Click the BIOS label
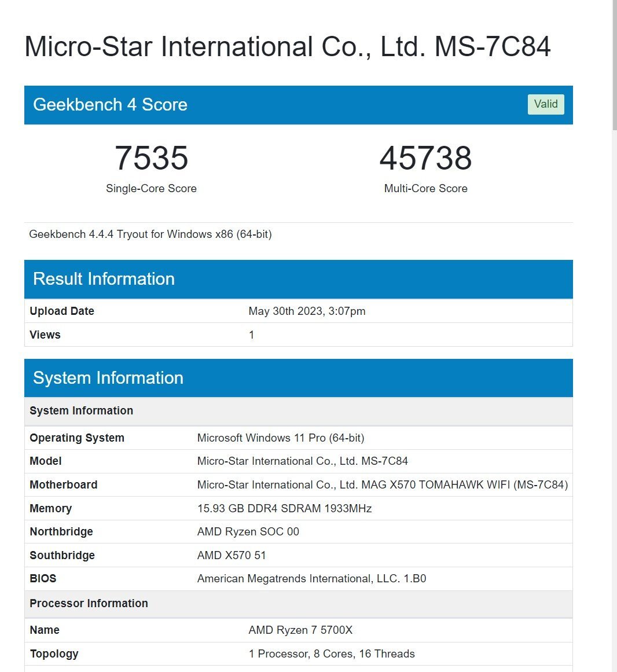The width and height of the screenshot is (617, 672). (x=43, y=578)
